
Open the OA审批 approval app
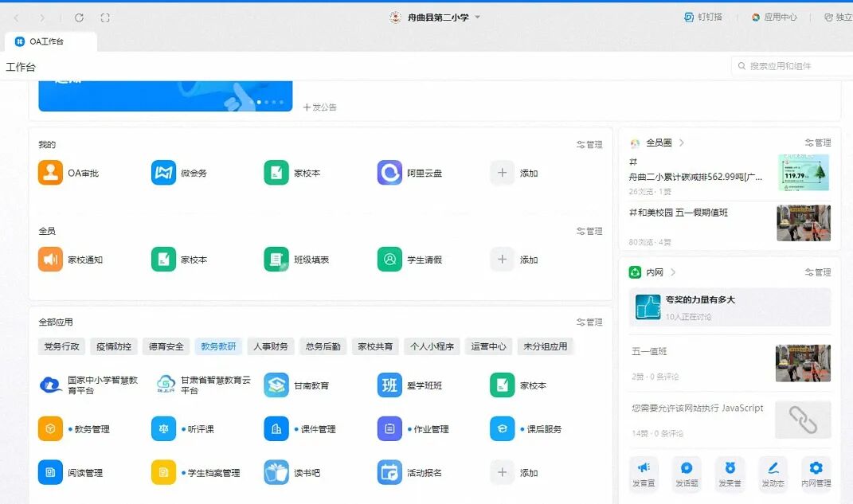pyautogui.click(x=68, y=173)
